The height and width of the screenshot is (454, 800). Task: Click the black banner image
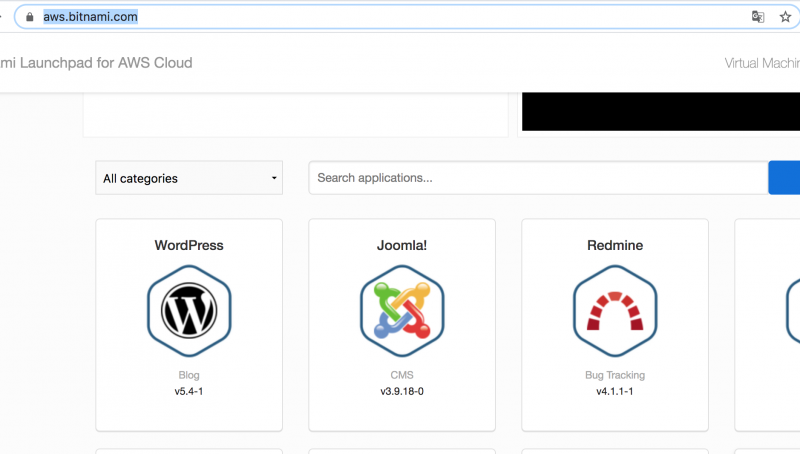(661, 111)
